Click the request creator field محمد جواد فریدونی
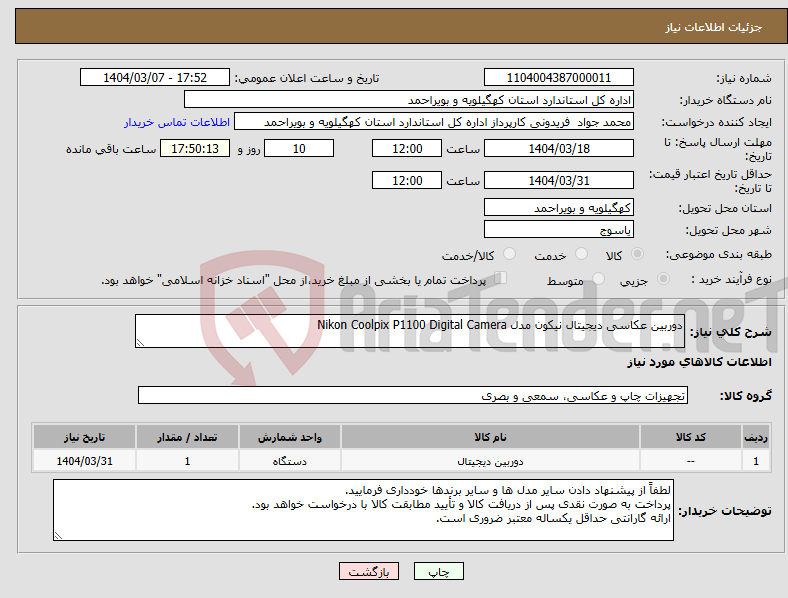Viewport: 788px width, 598px height. pos(434,122)
